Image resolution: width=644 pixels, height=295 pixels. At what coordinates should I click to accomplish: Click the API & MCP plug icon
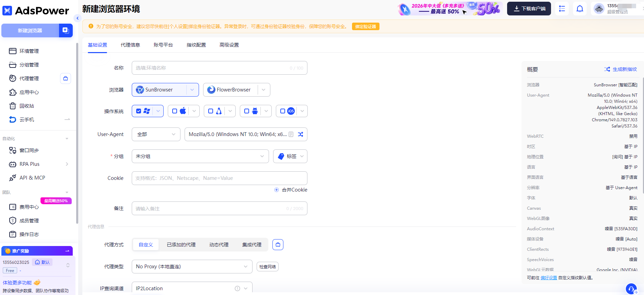coord(13,178)
